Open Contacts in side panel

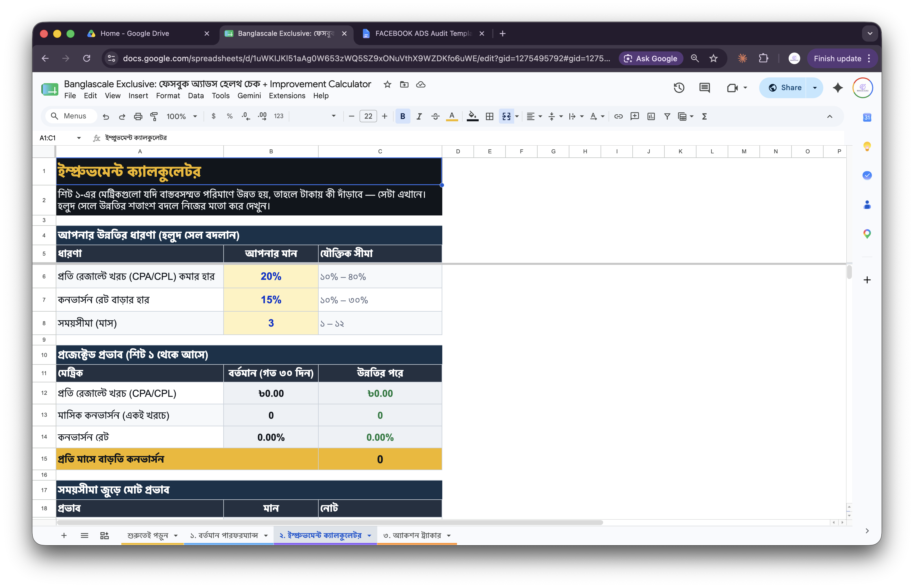[867, 205]
